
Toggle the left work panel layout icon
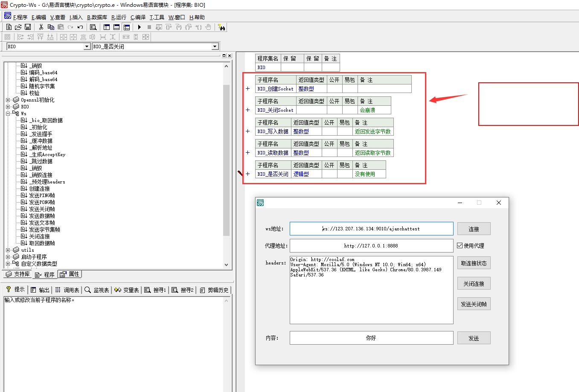[x=107, y=27]
